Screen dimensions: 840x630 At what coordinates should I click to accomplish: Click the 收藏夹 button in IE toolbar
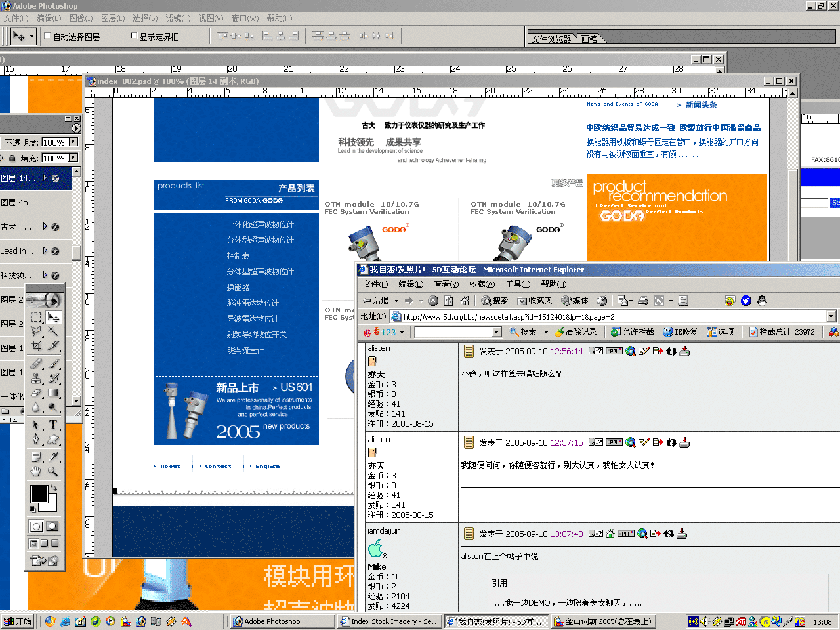click(535, 301)
